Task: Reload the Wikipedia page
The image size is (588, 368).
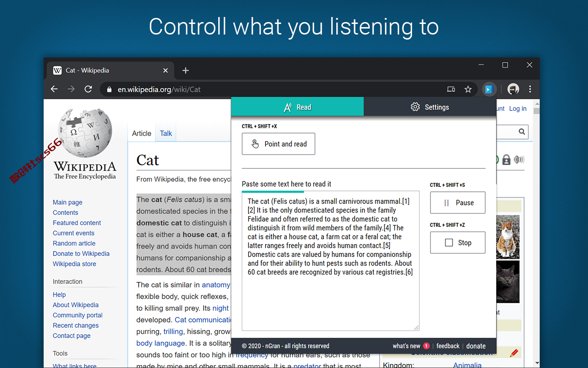Action: (x=88, y=89)
